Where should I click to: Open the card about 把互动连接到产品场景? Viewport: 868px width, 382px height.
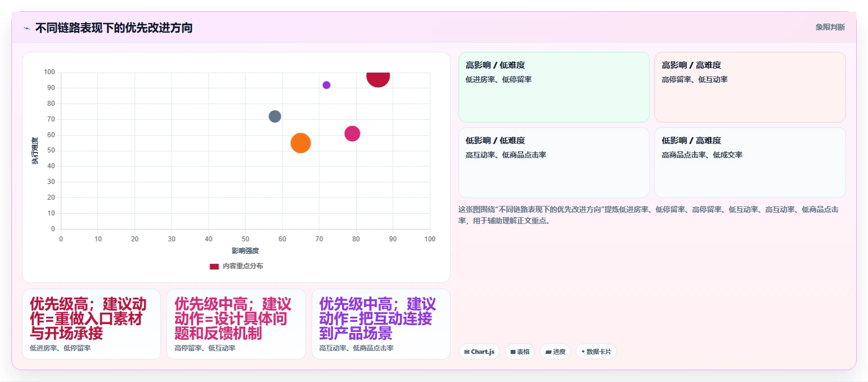click(381, 324)
